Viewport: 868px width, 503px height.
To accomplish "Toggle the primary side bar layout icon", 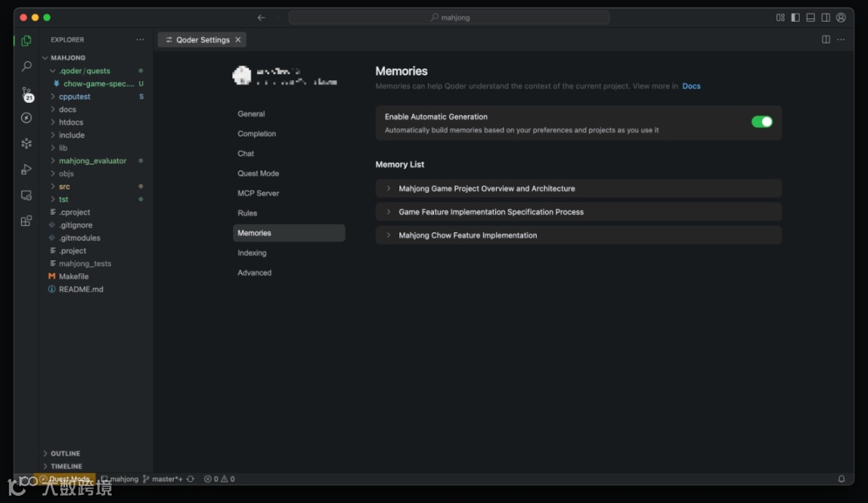I will (x=796, y=18).
